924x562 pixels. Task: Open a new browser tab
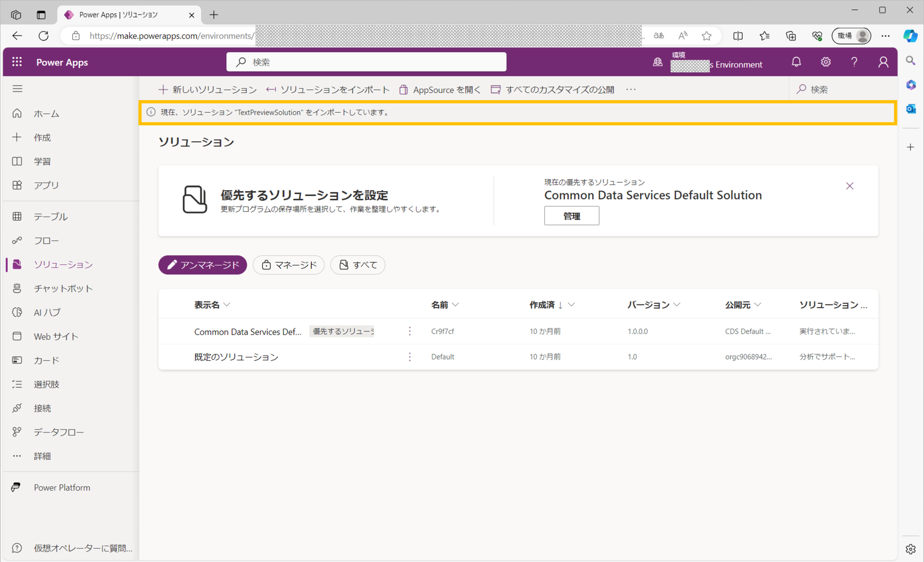(214, 15)
